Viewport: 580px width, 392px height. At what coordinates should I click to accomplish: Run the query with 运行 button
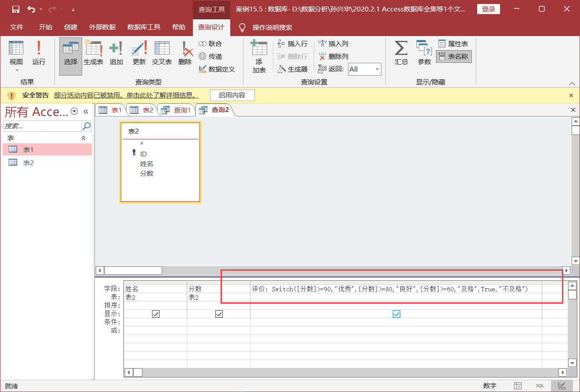[39, 53]
